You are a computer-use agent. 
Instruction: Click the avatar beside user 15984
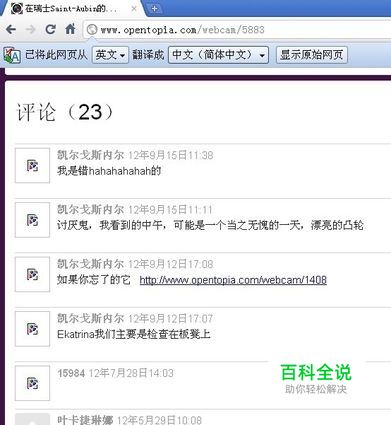(x=32, y=383)
